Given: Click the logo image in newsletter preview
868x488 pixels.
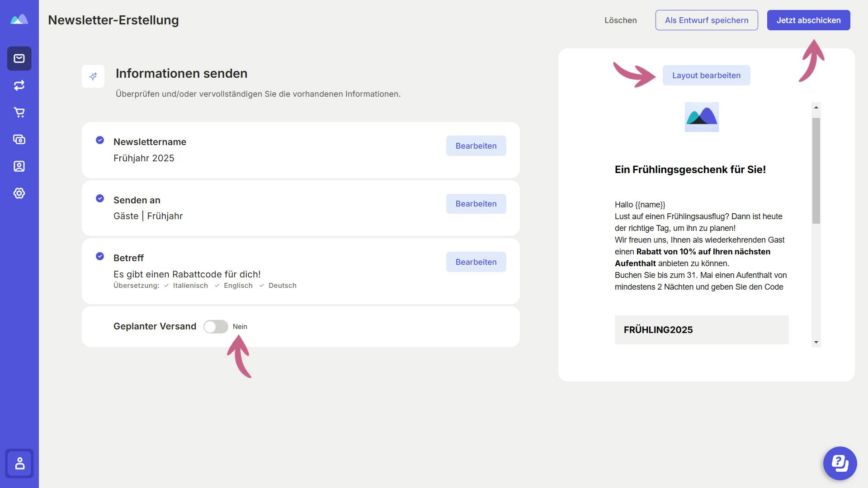Looking at the screenshot, I should [702, 117].
